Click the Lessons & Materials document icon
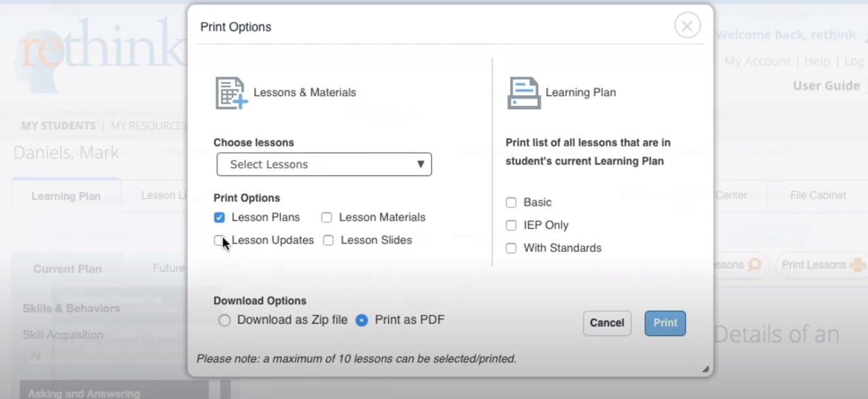The height and width of the screenshot is (399, 868). tap(231, 93)
